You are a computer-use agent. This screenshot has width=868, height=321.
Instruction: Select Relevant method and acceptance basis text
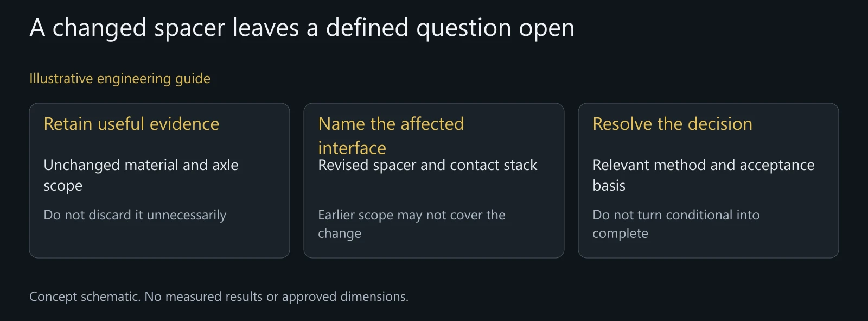pyautogui.click(x=704, y=175)
